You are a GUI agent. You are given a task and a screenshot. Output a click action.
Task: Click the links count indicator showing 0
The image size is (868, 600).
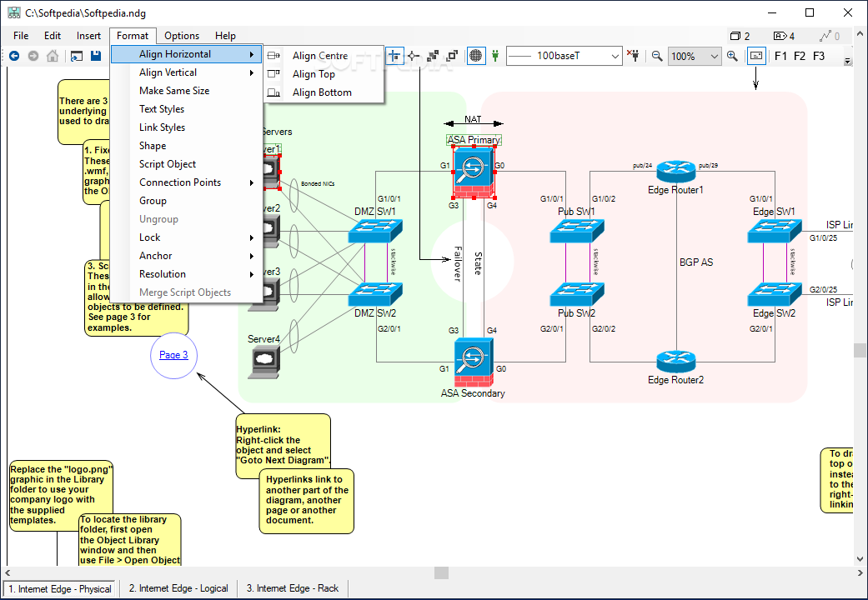coord(830,36)
